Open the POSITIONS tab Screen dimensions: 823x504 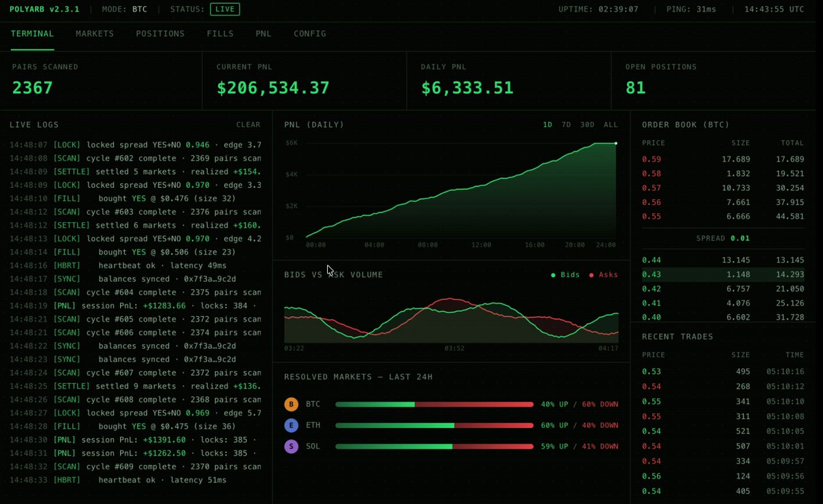[x=160, y=34]
